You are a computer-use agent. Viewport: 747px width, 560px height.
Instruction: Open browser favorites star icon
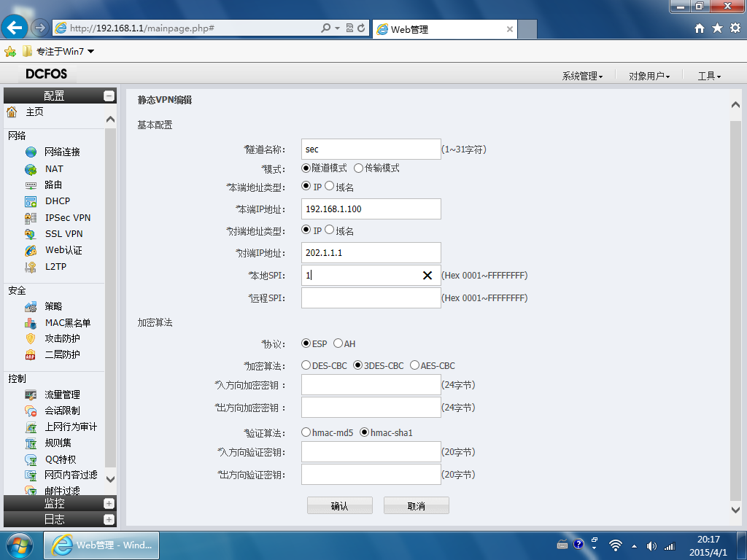point(718,28)
